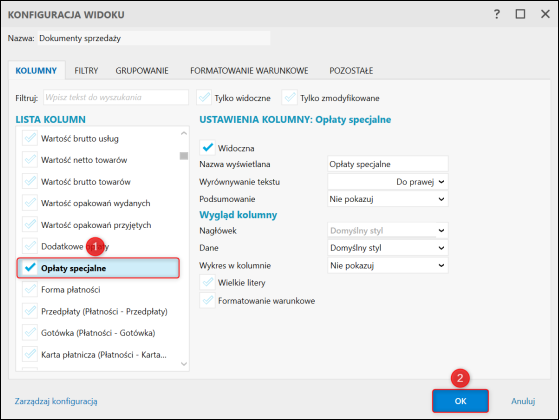Click the column list down arrow
Image resolution: width=559 pixels, height=420 pixels.
tap(184, 364)
